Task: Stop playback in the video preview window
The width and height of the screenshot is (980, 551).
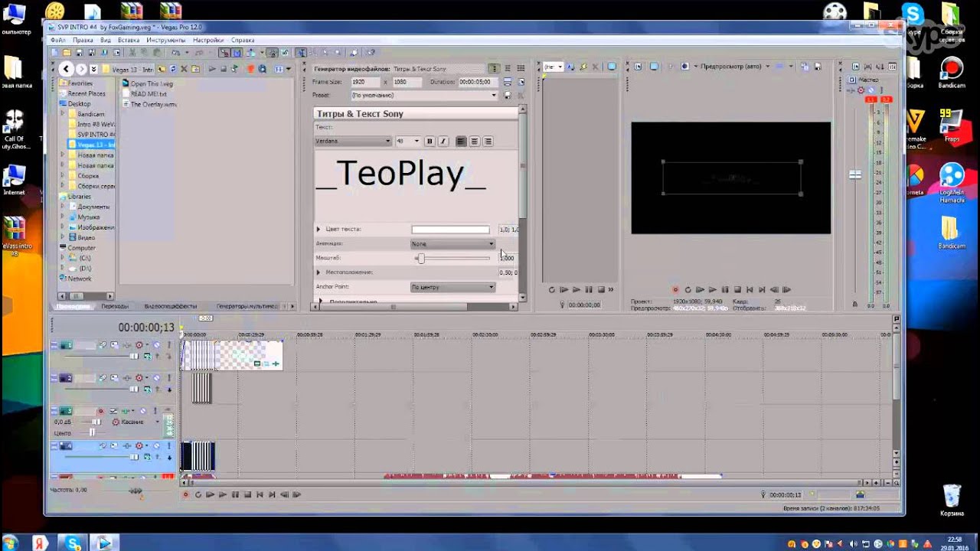Action: click(x=737, y=290)
